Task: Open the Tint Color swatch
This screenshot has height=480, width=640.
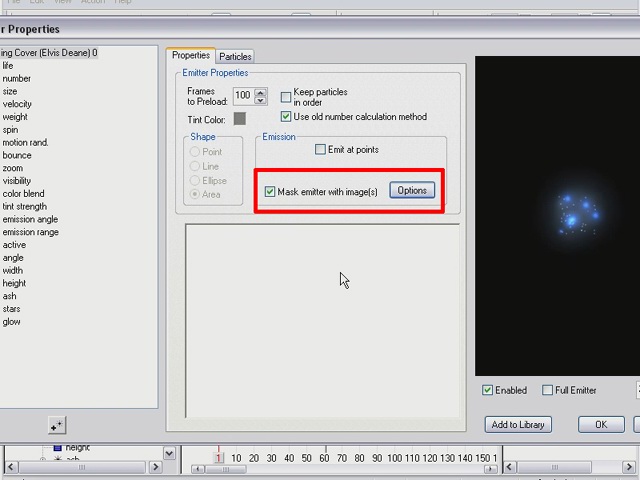Action: click(240, 119)
